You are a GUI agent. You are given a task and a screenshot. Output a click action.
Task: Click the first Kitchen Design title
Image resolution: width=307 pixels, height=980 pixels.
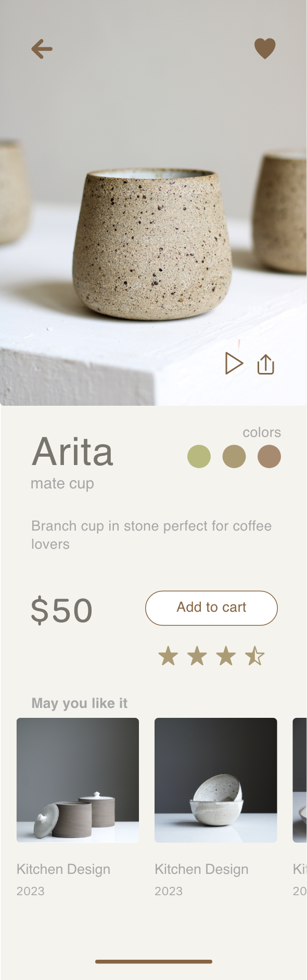(x=63, y=869)
